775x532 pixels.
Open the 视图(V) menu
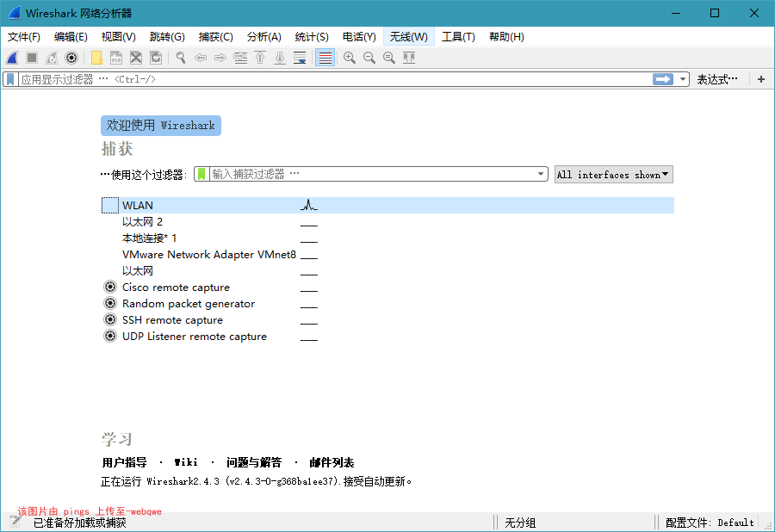119,37
